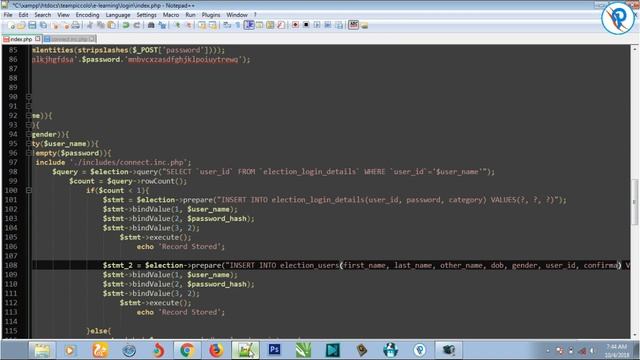Collapse the if($count) block at line 100
The height and width of the screenshot is (360, 640).
(x=28, y=190)
